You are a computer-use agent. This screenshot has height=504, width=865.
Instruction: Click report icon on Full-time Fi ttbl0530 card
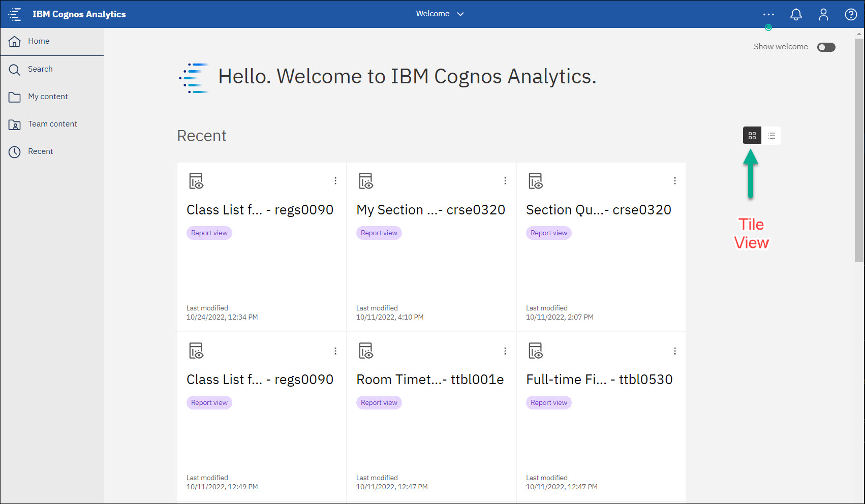tap(536, 351)
